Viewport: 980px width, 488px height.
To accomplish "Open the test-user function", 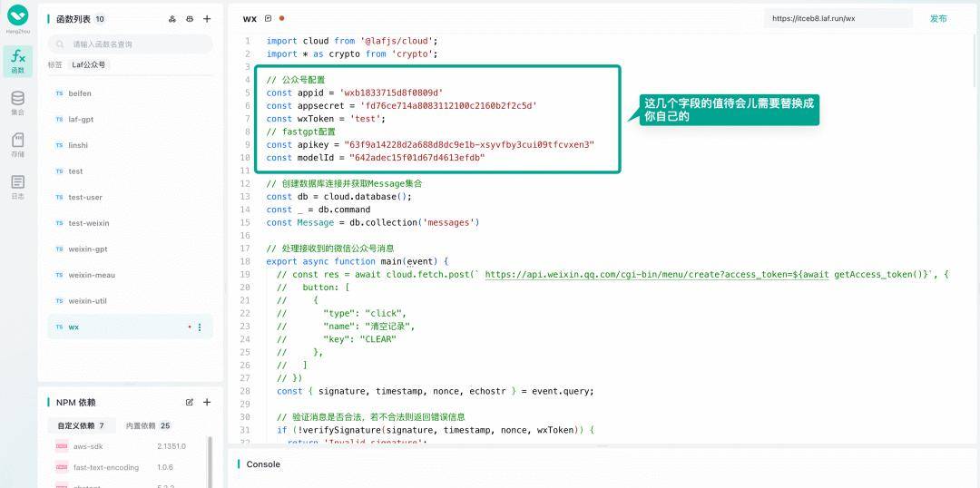I will point(130,197).
